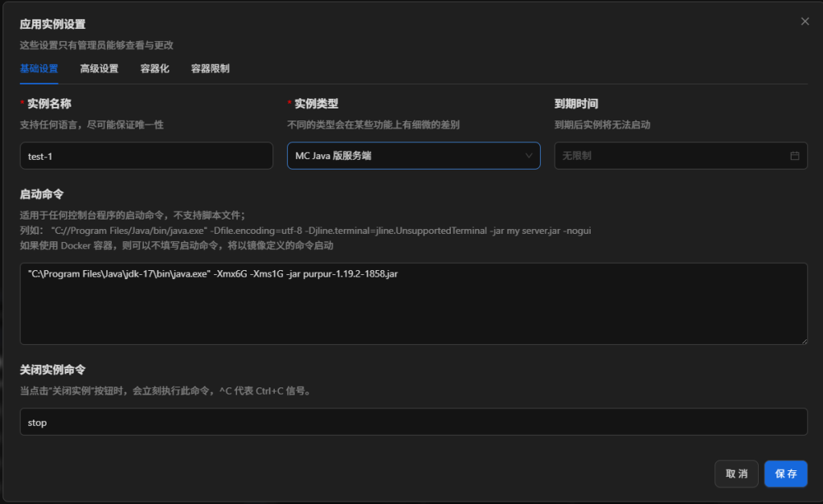Expand the MC Java 版服务端 type dropdown

click(402, 156)
